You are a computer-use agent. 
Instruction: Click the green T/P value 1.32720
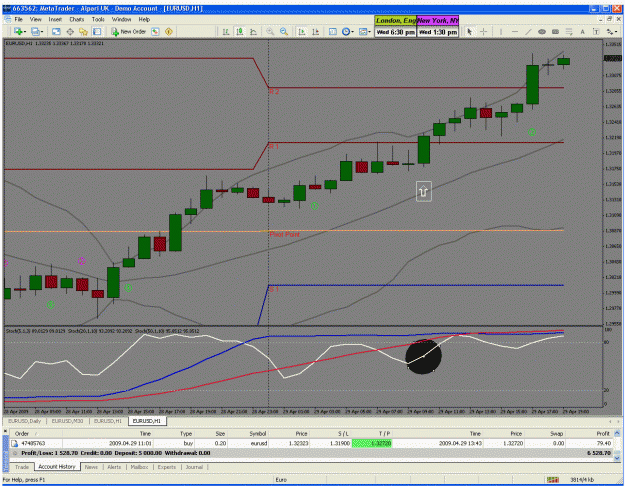click(372, 443)
